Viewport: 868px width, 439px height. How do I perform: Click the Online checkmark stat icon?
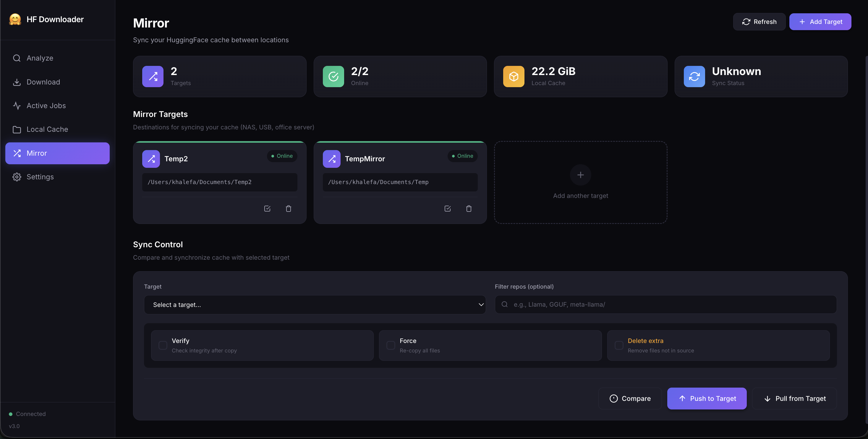click(333, 77)
